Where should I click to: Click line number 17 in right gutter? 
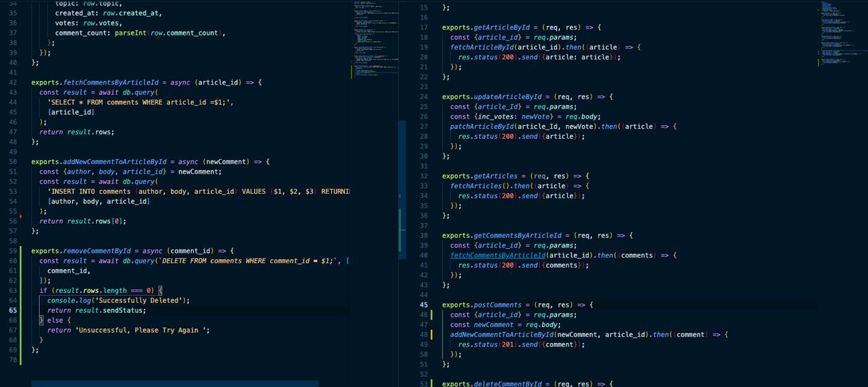(423, 27)
